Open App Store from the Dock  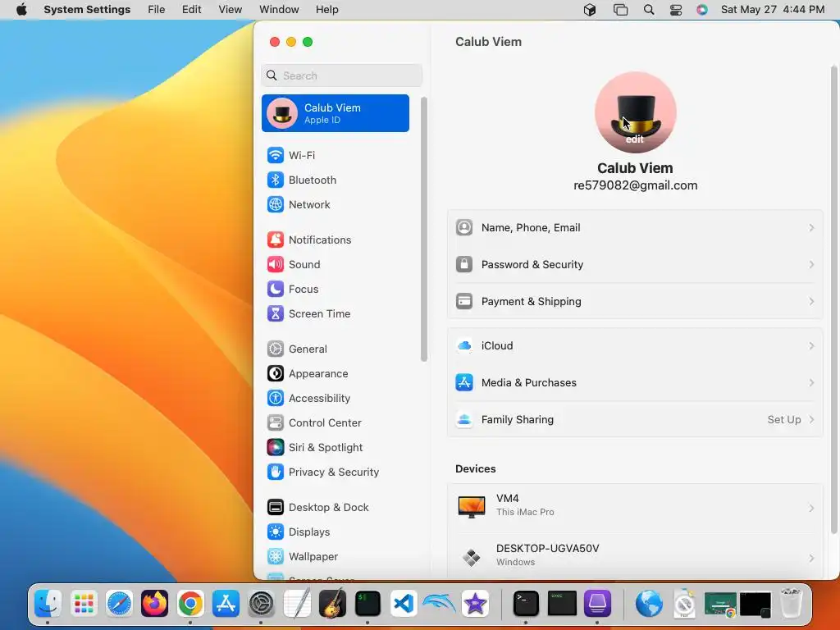tap(226, 604)
